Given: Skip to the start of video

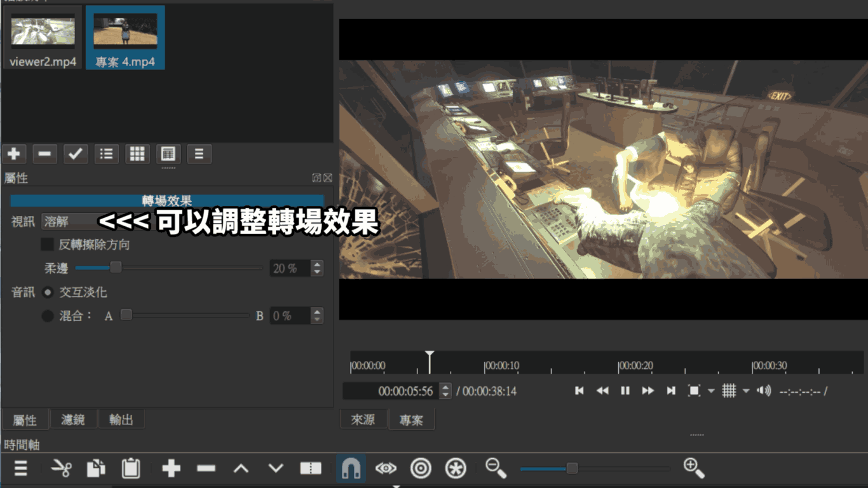Looking at the screenshot, I should [x=580, y=391].
